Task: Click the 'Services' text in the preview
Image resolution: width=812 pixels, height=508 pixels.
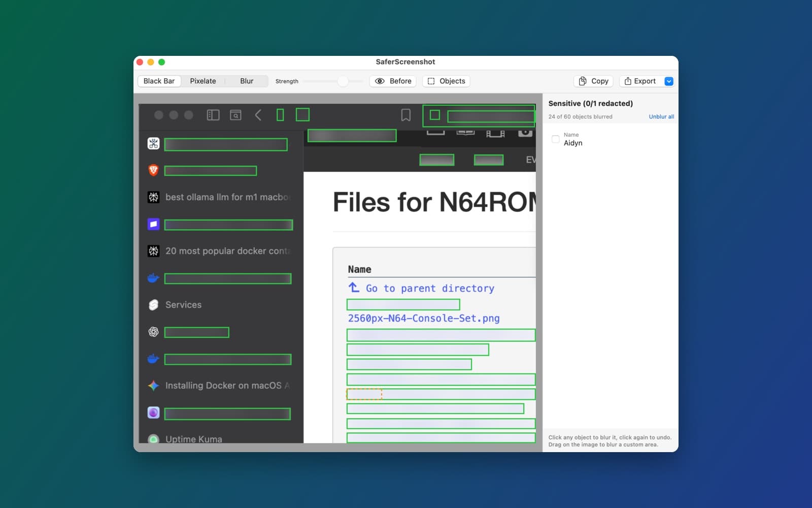Action: [183, 305]
